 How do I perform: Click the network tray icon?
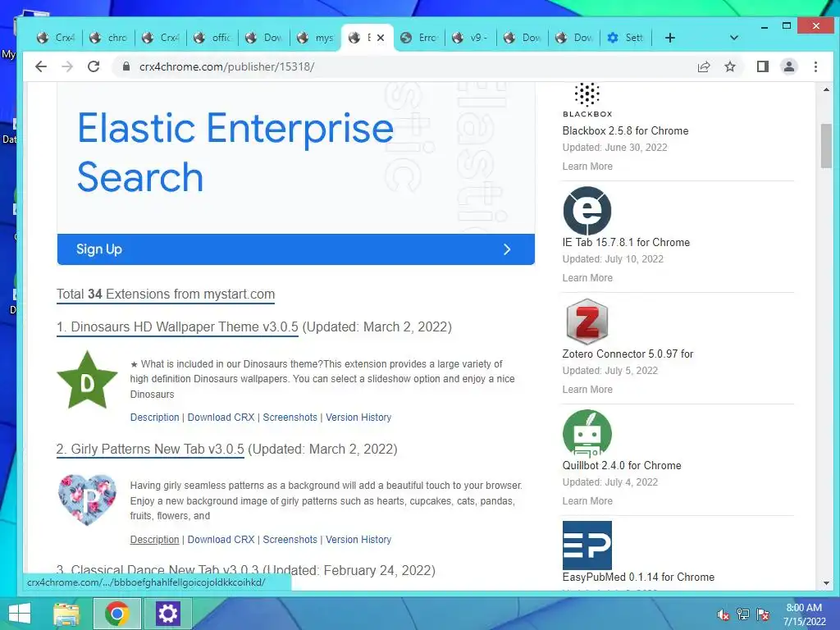tap(742, 614)
